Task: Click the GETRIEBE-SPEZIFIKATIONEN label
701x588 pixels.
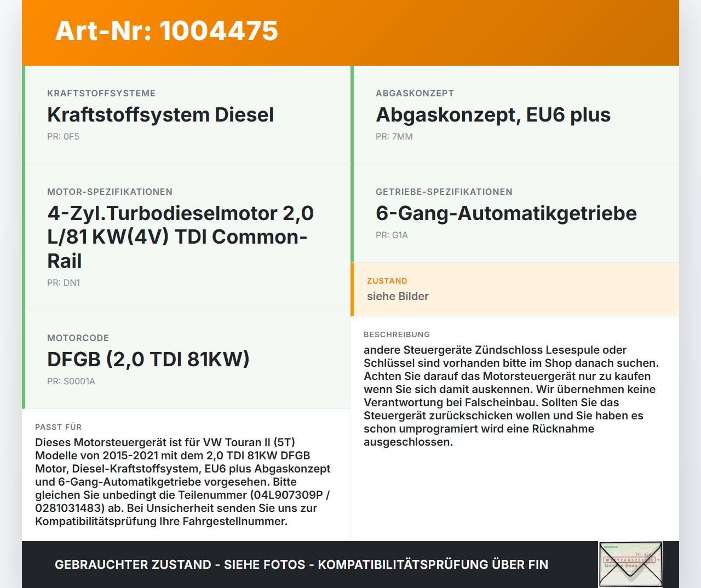Action: pyautogui.click(x=444, y=192)
